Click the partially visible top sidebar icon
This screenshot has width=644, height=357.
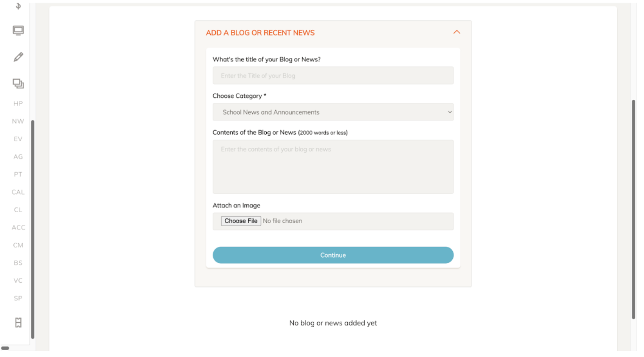point(18,6)
